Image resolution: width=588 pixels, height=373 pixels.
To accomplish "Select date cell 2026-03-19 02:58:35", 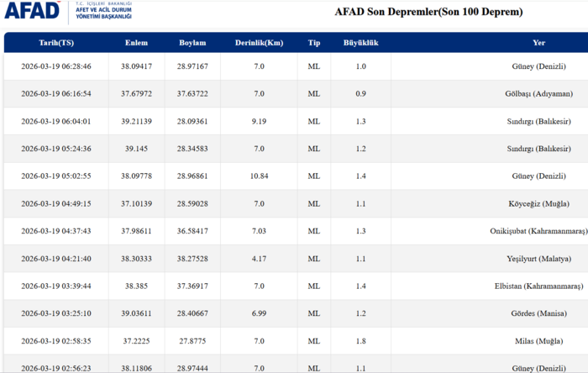I will click(x=56, y=342).
